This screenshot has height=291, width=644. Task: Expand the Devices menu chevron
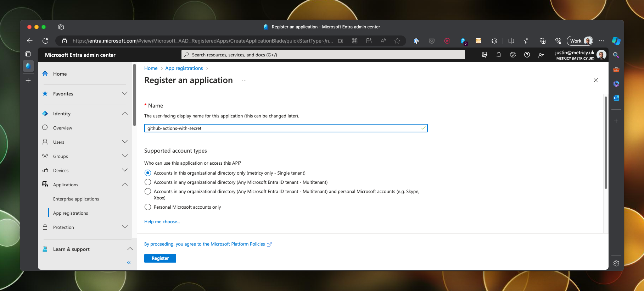tap(125, 170)
